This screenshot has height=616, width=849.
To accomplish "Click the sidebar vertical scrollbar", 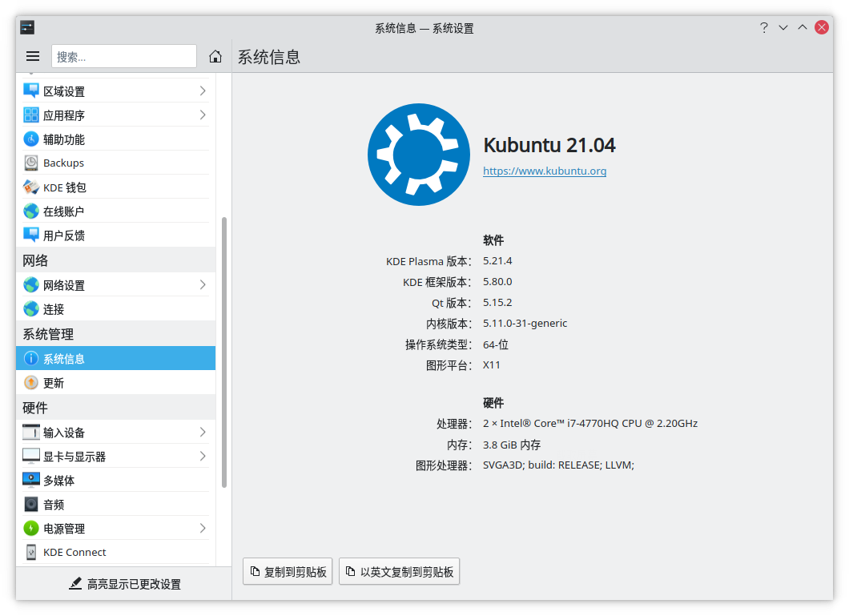I will (224, 352).
